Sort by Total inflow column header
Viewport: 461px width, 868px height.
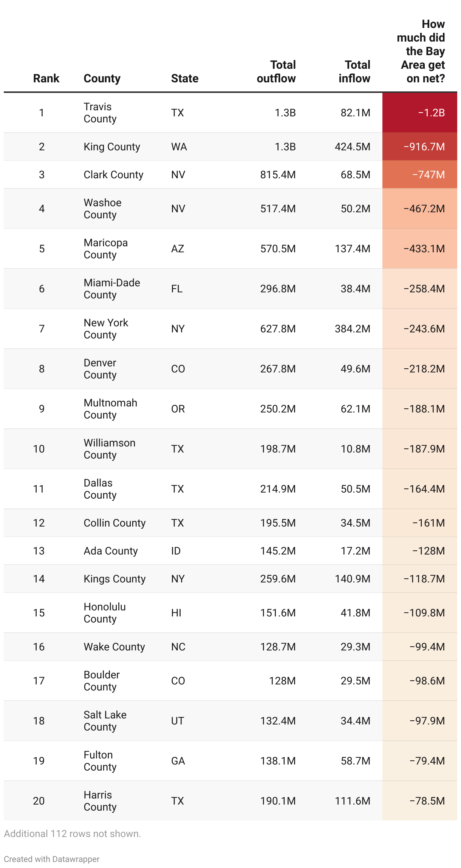[354, 72]
